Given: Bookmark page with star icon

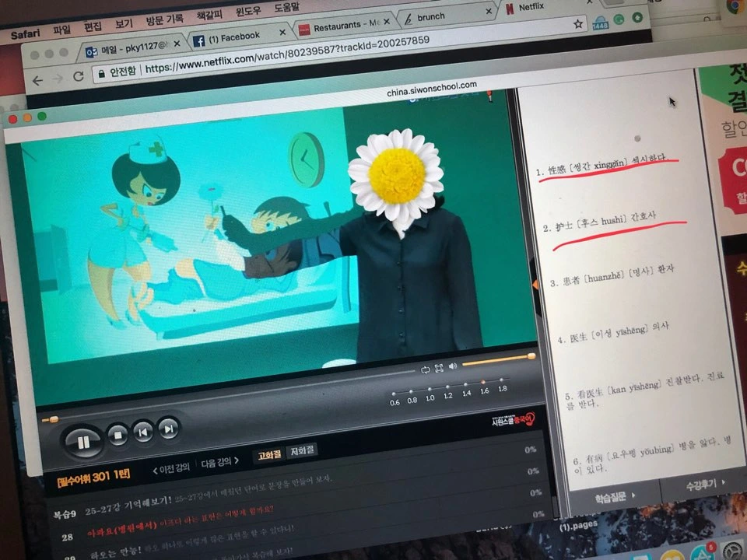Looking at the screenshot, I should [x=578, y=24].
